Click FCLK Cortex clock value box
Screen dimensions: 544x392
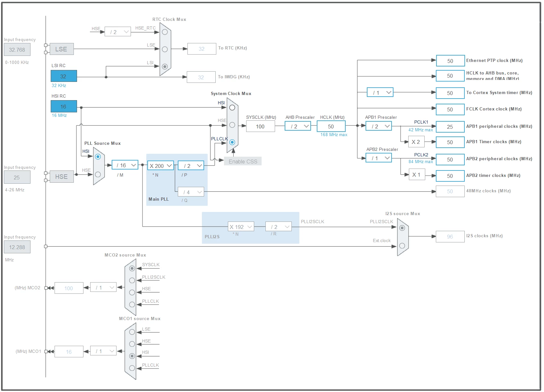tap(450, 109)
